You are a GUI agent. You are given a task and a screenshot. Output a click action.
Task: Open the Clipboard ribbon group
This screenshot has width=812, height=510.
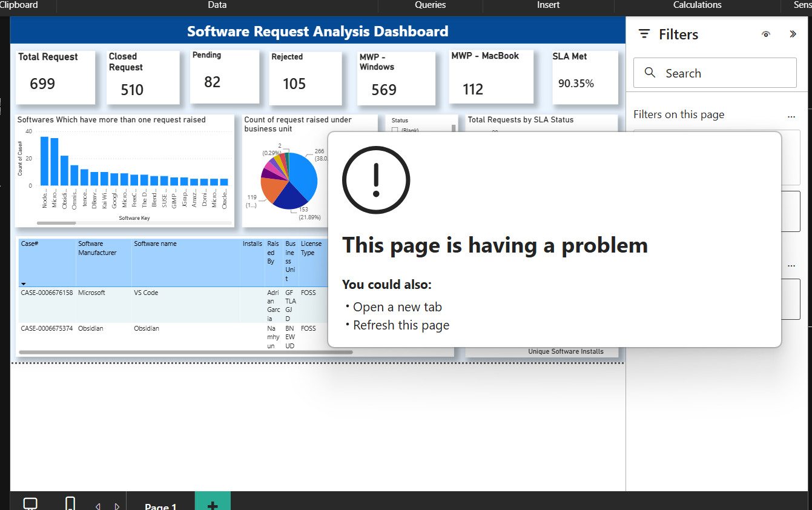(x=19, y=5)
